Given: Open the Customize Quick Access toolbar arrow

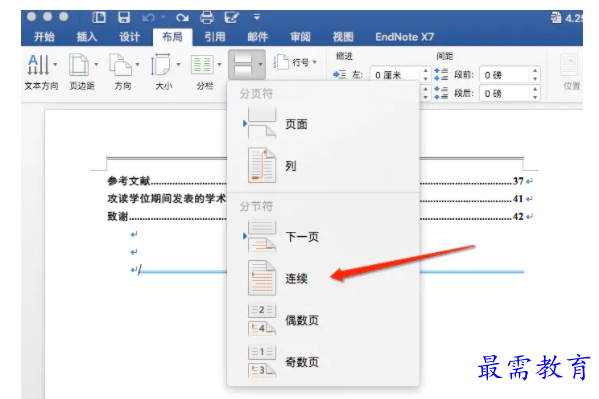Looking at the screenshot, I should click(x=257, y=17).
